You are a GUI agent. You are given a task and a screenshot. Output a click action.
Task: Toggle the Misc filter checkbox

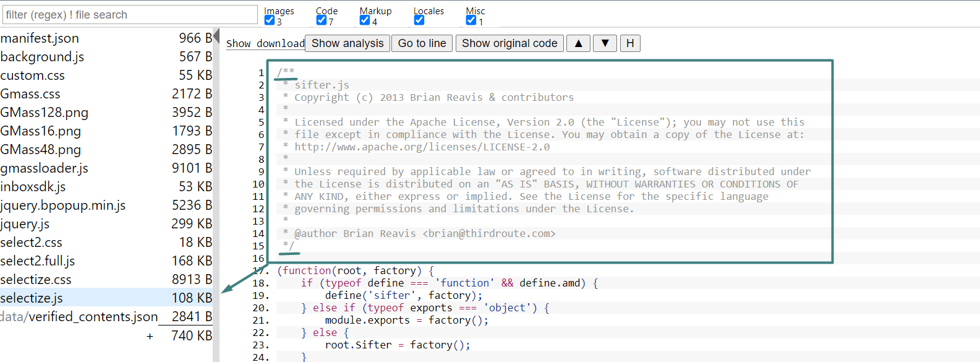pyautogui.click(x=471, y=20)
